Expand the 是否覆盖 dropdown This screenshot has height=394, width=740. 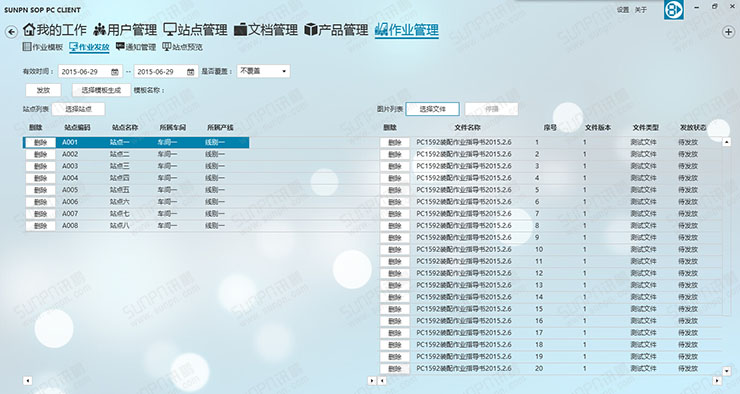[x=263, y=71]
